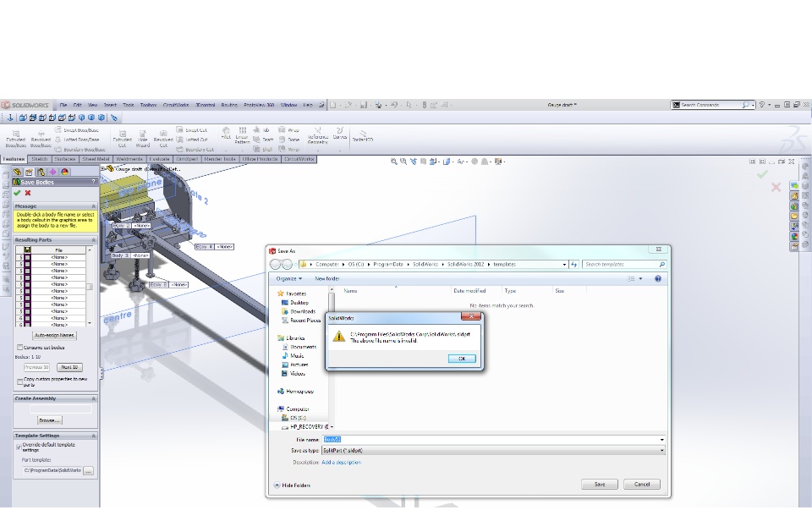Open the Tools menu
The width and height of the screenshot is (812, 510).
pos(128,105)
